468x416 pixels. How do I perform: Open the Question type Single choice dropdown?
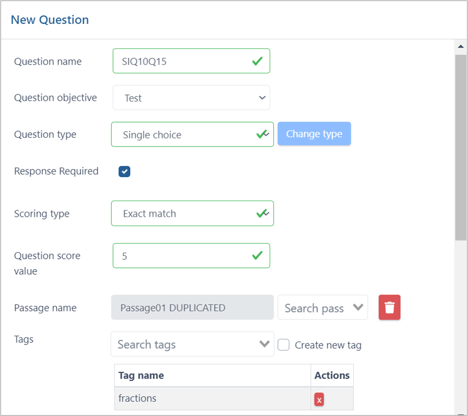coord(192,134)
